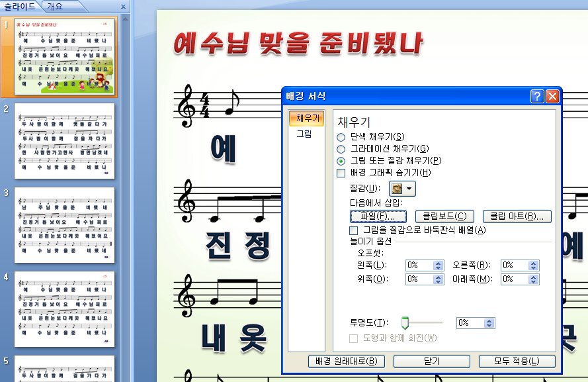Click the 왼쪽 offset input field
This screenshot has width=588, height=382.
pos(419,265)
